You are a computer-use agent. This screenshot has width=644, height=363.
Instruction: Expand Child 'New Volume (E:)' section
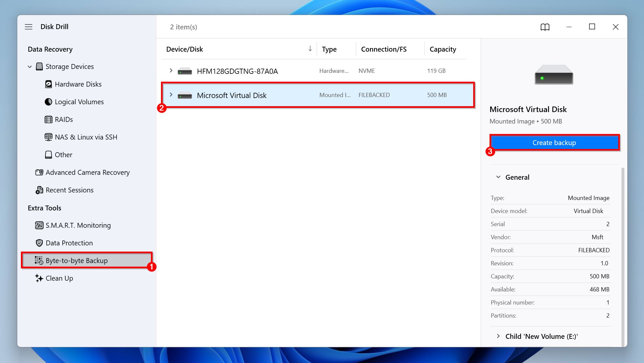coord(499,336)
